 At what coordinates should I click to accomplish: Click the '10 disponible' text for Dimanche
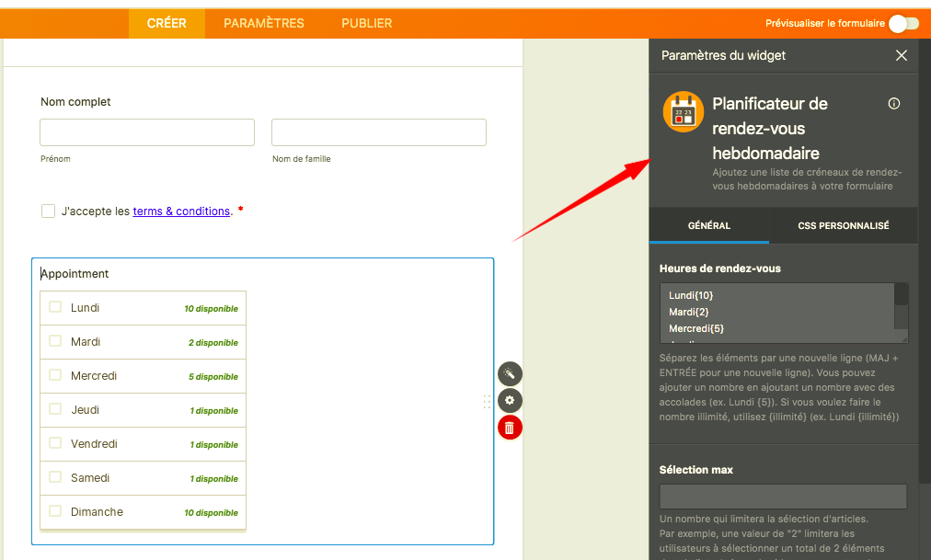click(x=211, y=512)
